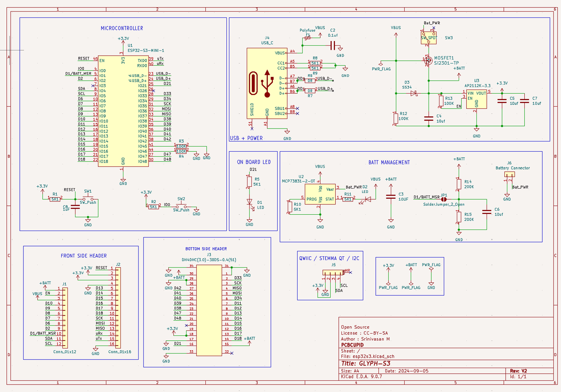This screenshot has width=561, height=392.
Task: Click the JP1 solder jumper symbol
Action: (444, 199)
